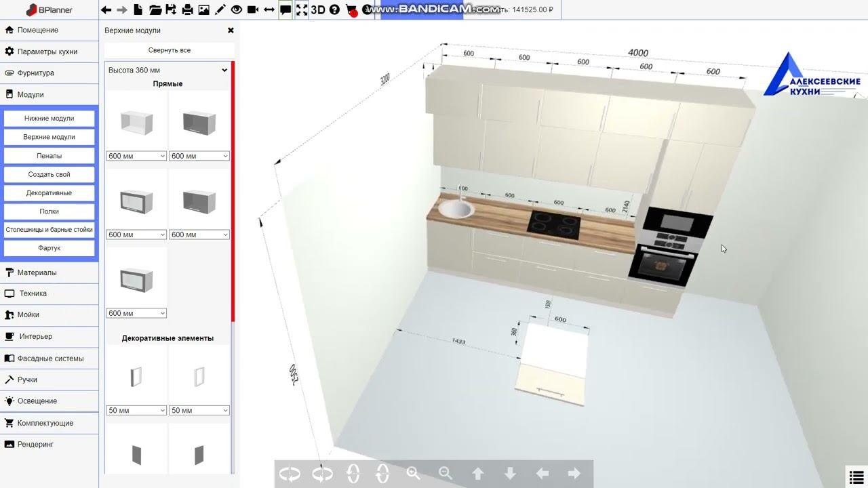
Task: Open the Техника section
Action: coord(49,293)
